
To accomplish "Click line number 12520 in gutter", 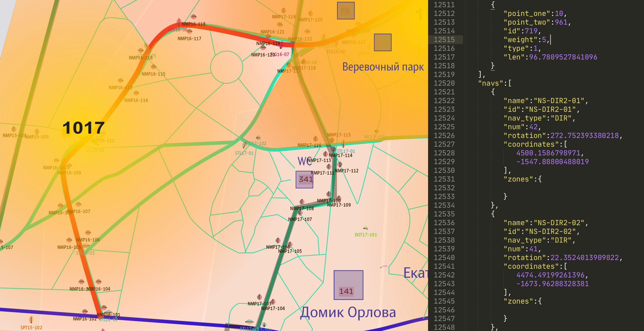I will click(444, 83).
